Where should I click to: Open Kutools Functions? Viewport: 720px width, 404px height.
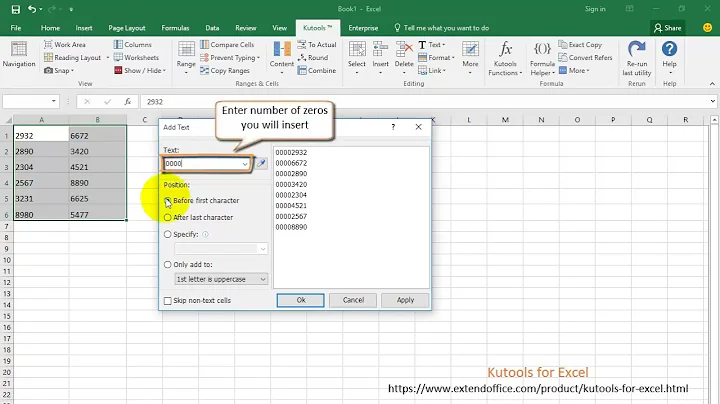[505, 58]
